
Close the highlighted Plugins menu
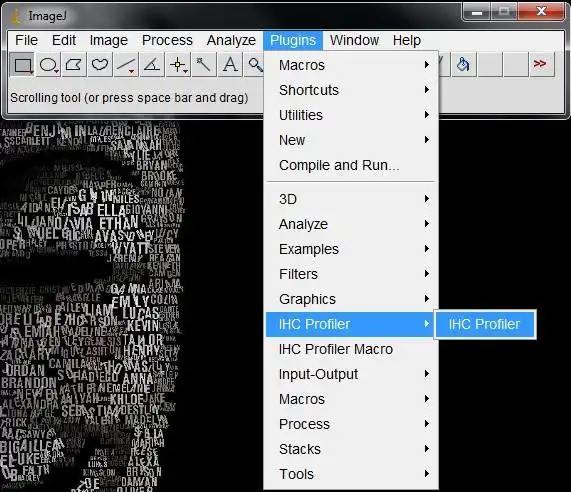(x=293, y=40)
